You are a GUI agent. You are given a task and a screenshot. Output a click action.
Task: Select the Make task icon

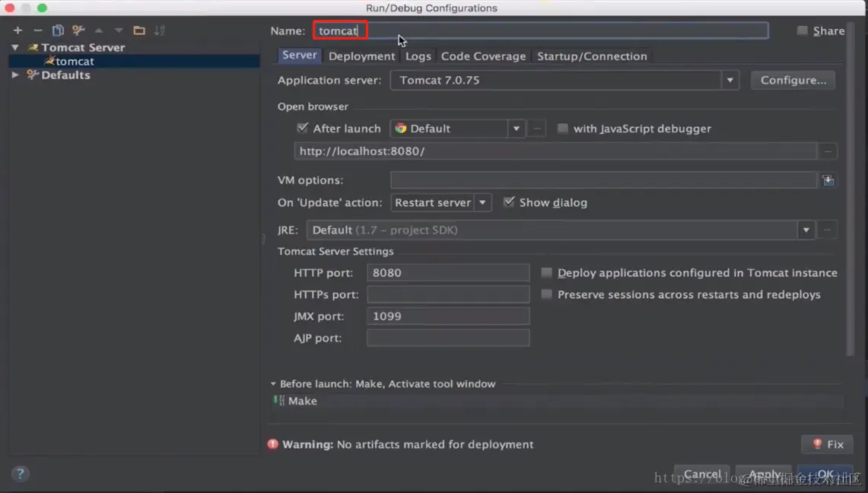pyautogui.click(x=279, y=401)
